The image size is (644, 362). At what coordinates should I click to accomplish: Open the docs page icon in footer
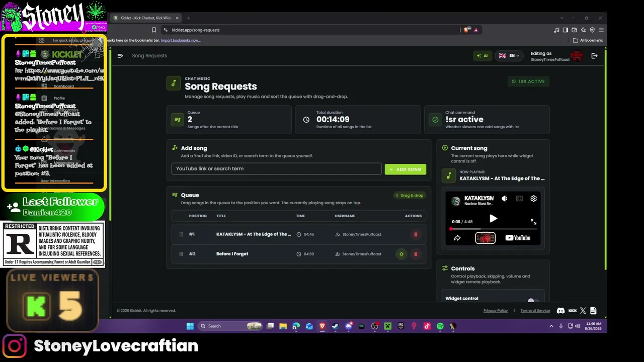click(593, 311)
